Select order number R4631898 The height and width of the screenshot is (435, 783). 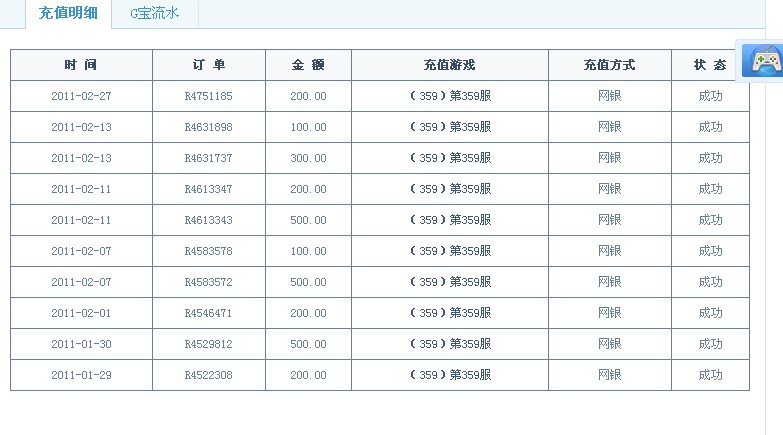[x=208, y=127]
